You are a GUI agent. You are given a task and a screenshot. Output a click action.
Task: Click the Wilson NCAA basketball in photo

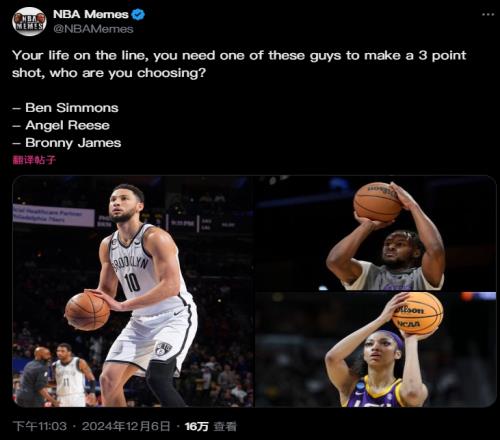417,314
